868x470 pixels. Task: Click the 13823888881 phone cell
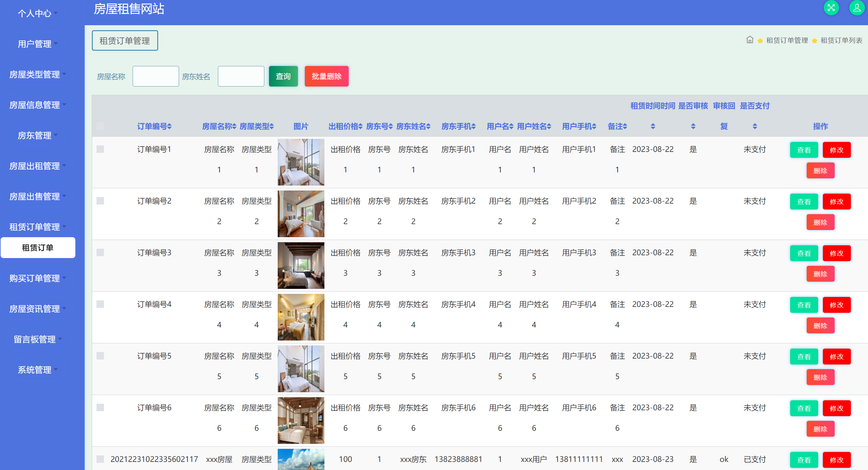(x=458, y=459)
